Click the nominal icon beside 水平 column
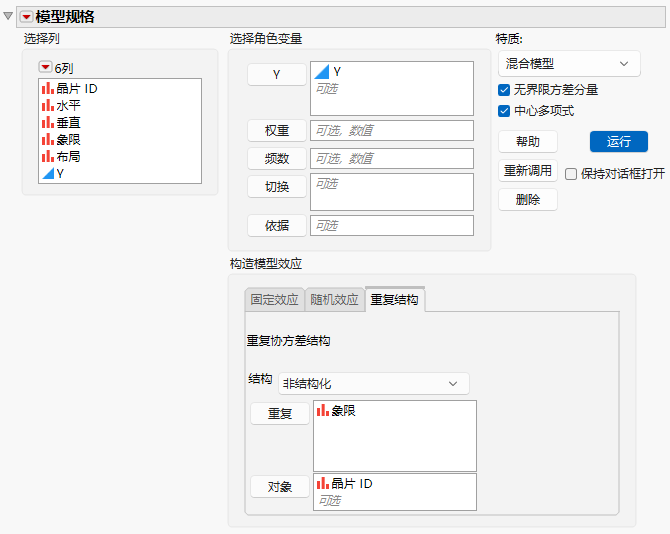The width and height of the screenshot is (670, 534). (48, 105)
